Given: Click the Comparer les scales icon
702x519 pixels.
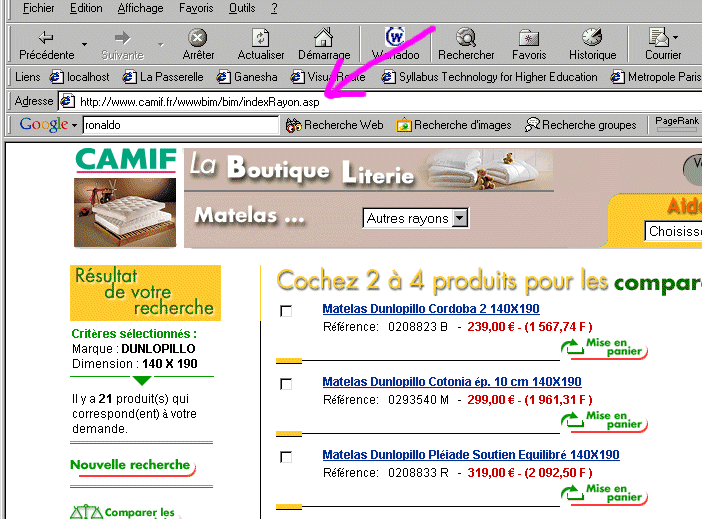Looking at the screenshot, I should click(x=86, y=512).
